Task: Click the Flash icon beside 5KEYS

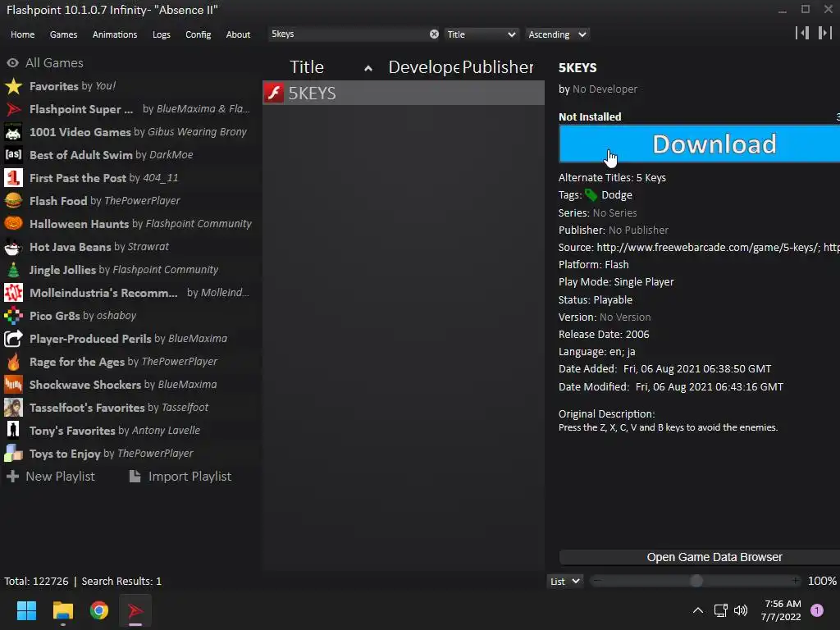Action: [x=274, y=93]
